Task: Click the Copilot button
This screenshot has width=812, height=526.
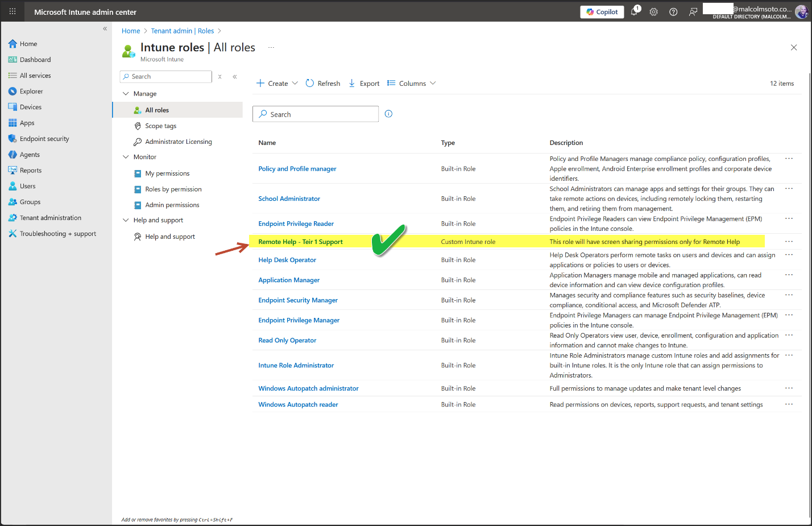Action: pos(602,12)
